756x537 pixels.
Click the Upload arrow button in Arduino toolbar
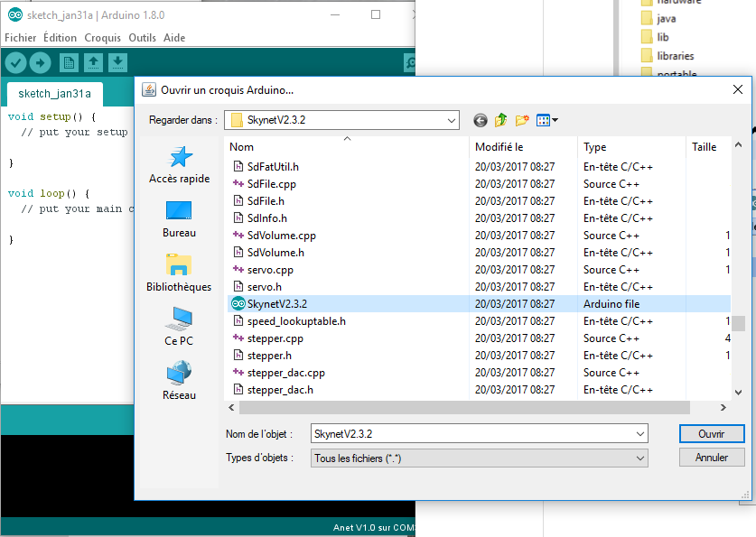pos(40,63)
